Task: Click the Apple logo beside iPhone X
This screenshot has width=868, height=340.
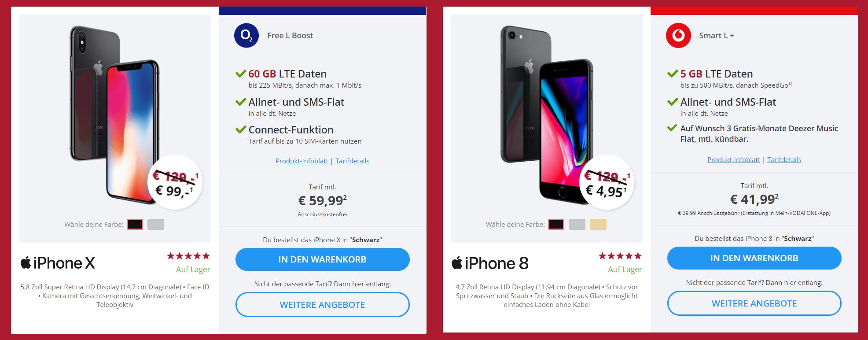Action: 26,262
